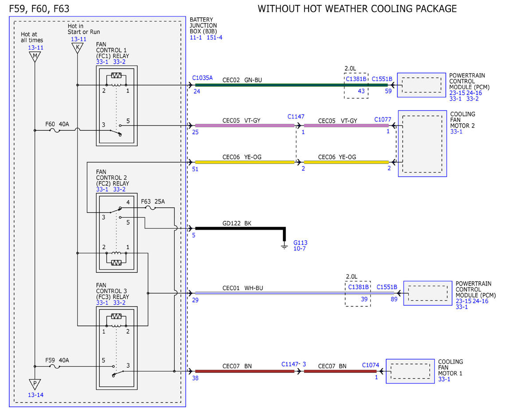Click the CEC02 GN-BU green wire
The height and width of the screenshot is (411, 532).
[x=291, y=85]
